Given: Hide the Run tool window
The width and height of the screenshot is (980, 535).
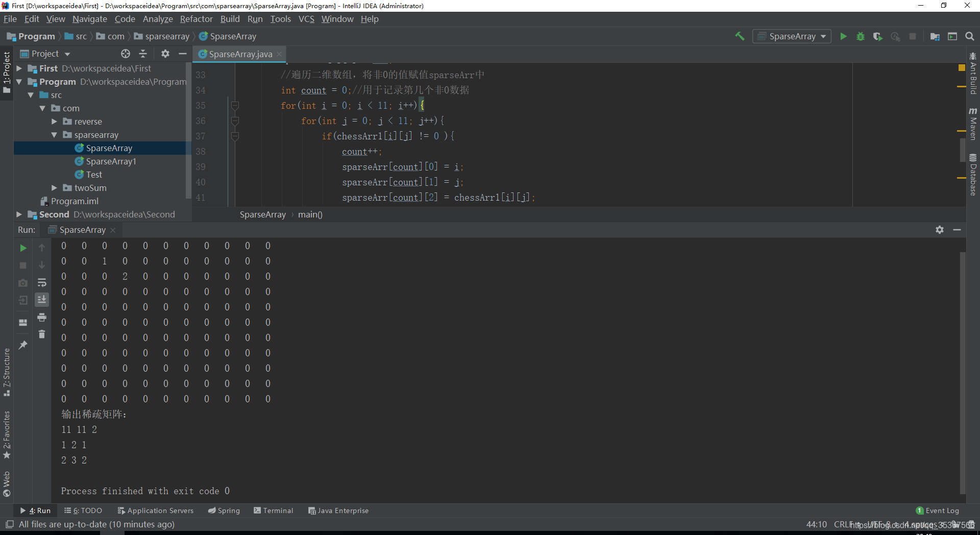Looking at the screenshot, I should click(957, 230).
